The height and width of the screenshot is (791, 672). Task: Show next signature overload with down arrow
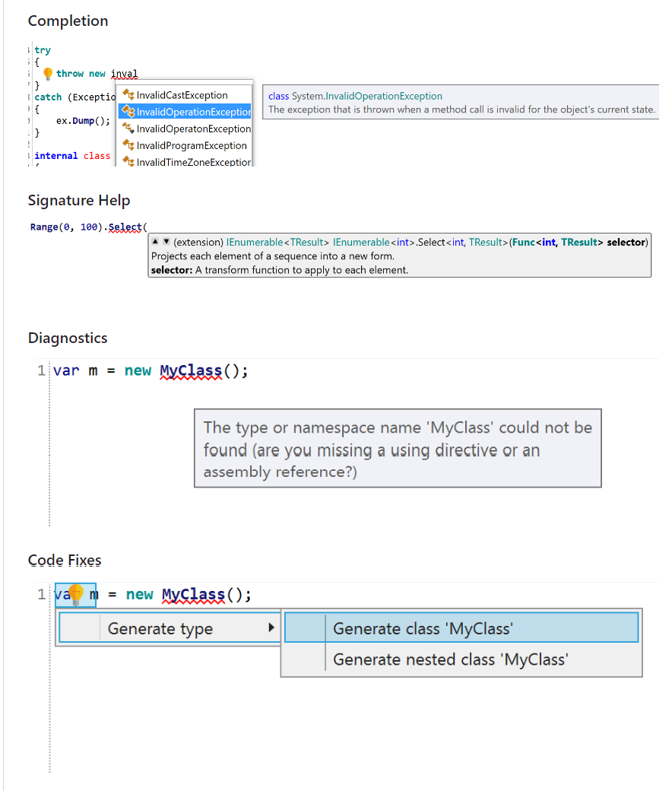166,242
